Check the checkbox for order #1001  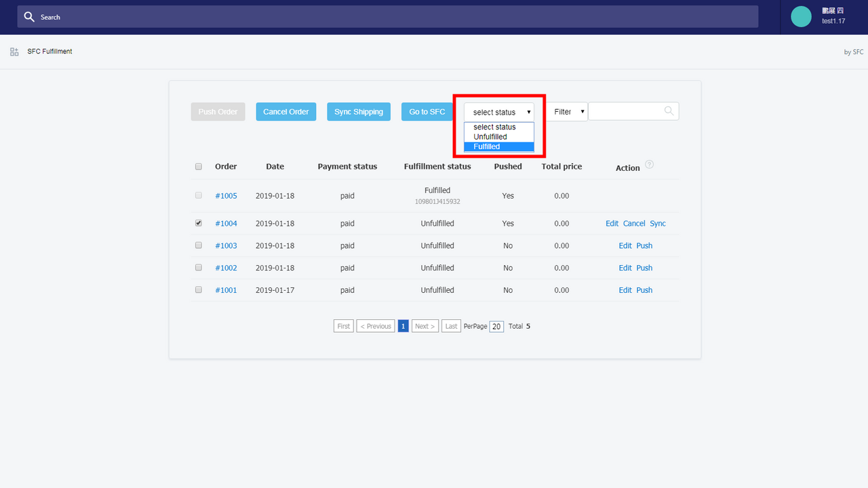199,290
